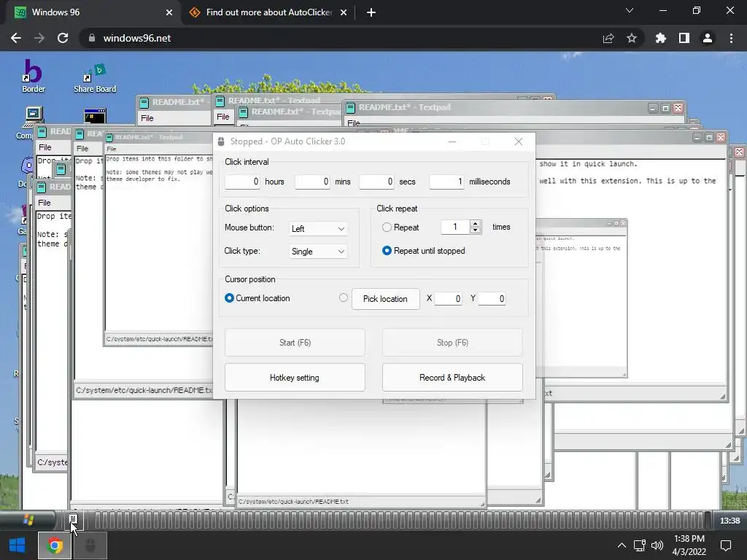The width and height of the screenshot is (747, 560).
Task: Toggle the Chrome side panel
Action: (x=684, y=38)
